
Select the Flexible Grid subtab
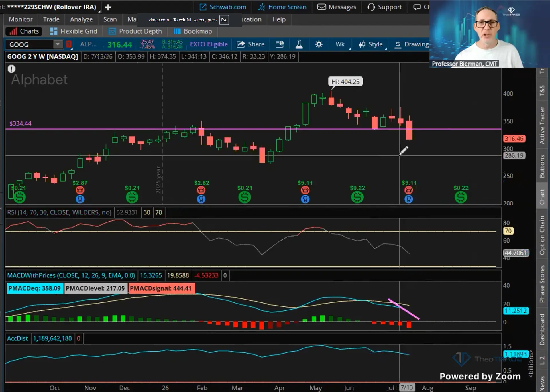74,31
